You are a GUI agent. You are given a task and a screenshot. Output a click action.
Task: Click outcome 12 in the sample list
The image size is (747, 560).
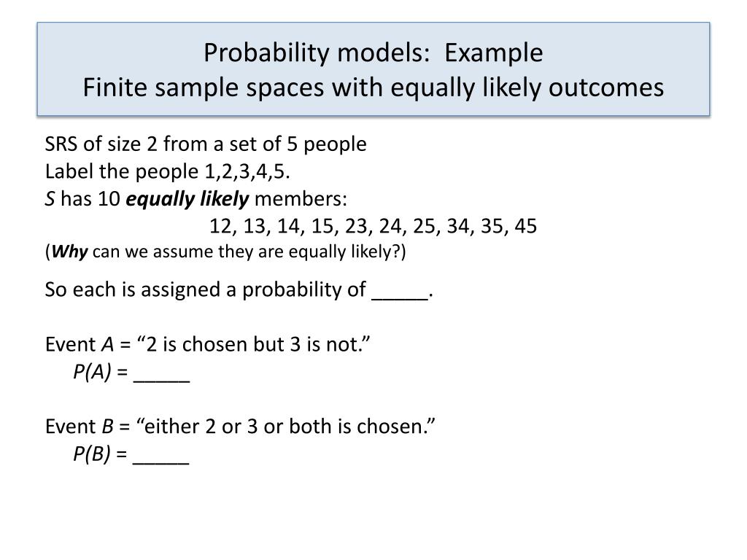coord(220,227)
